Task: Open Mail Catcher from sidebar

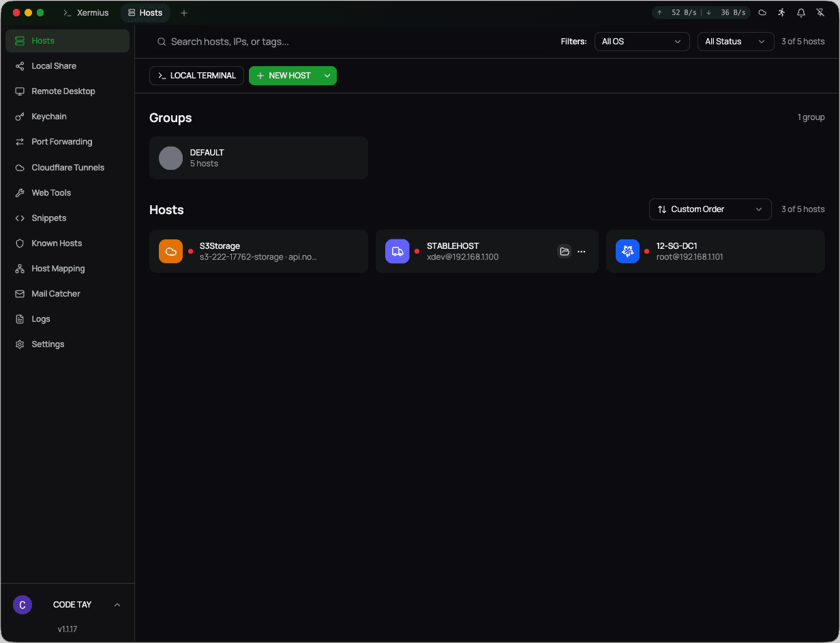Action: pyautogui.click(x=55, y=293)
